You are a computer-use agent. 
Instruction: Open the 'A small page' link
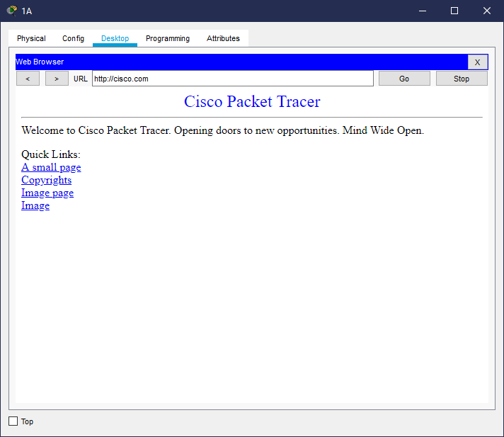point(51,168)
